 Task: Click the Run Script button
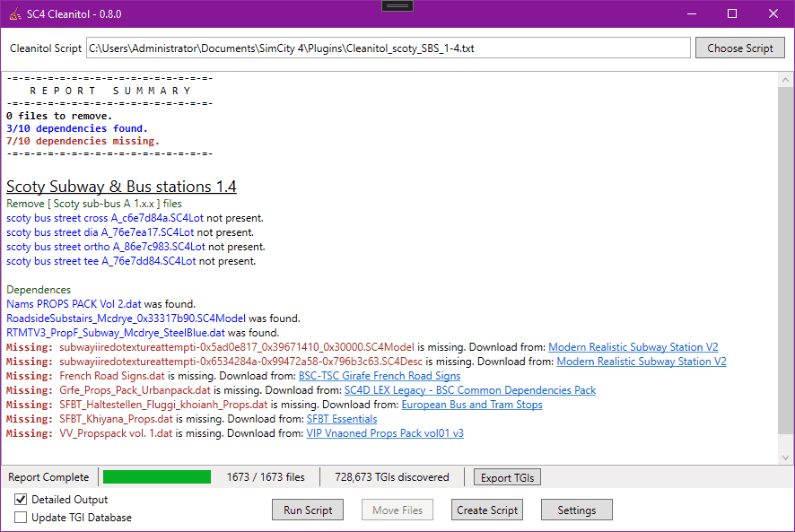tap(308, 510)
